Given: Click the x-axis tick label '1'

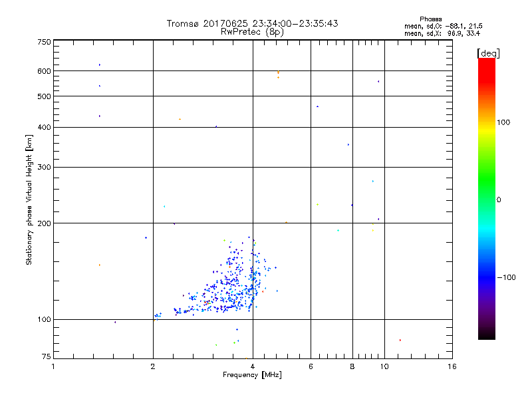Looking at the screenshot, I should 53,366.
